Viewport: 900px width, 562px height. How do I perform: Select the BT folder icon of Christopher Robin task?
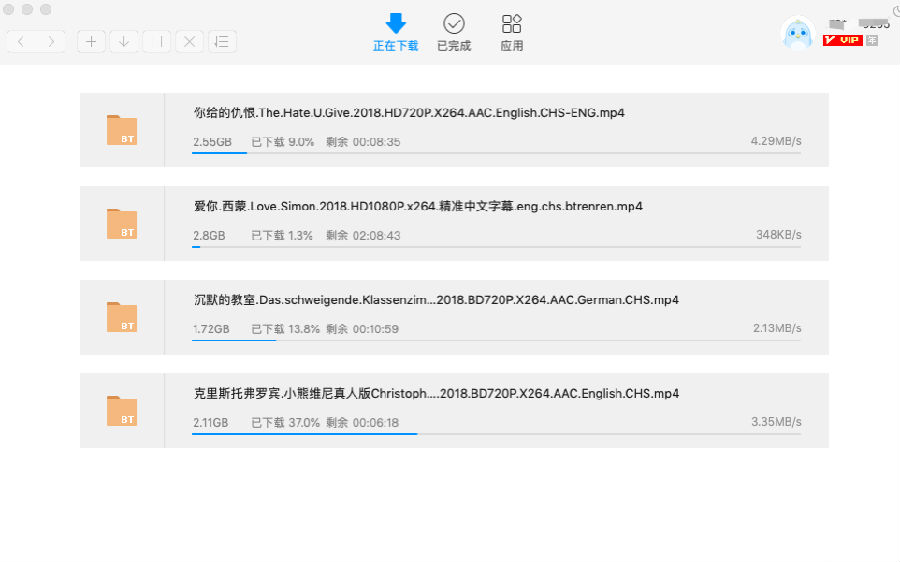tap(122, 410)
